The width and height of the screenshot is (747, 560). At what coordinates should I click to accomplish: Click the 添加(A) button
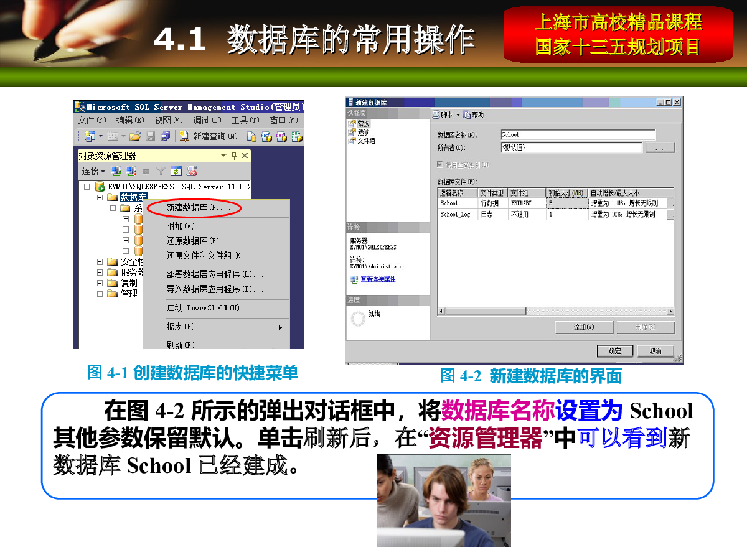pos(584,327)
